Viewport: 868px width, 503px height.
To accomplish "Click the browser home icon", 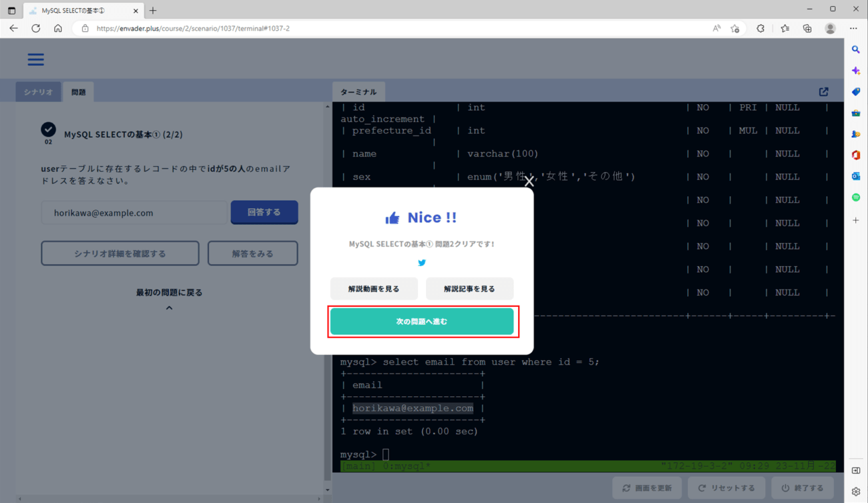I will [58, 29].
